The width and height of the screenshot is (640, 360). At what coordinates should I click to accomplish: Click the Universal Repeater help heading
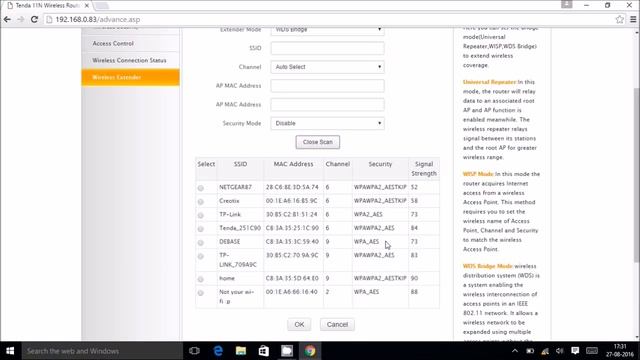point(489,82)
